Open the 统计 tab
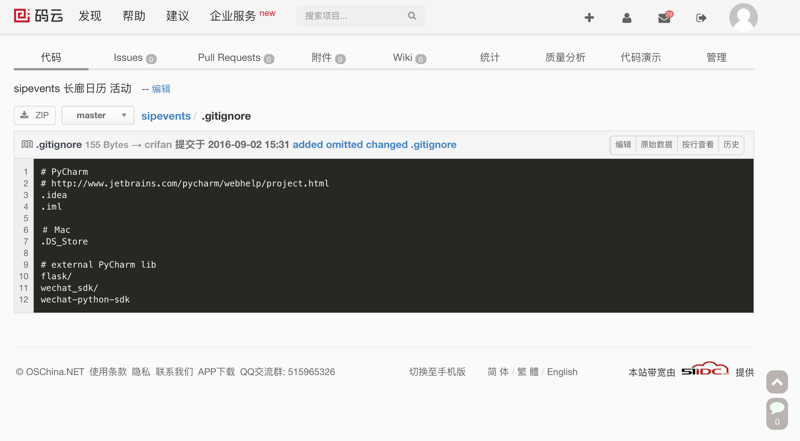The image size is (800, 441). [490, 58]
